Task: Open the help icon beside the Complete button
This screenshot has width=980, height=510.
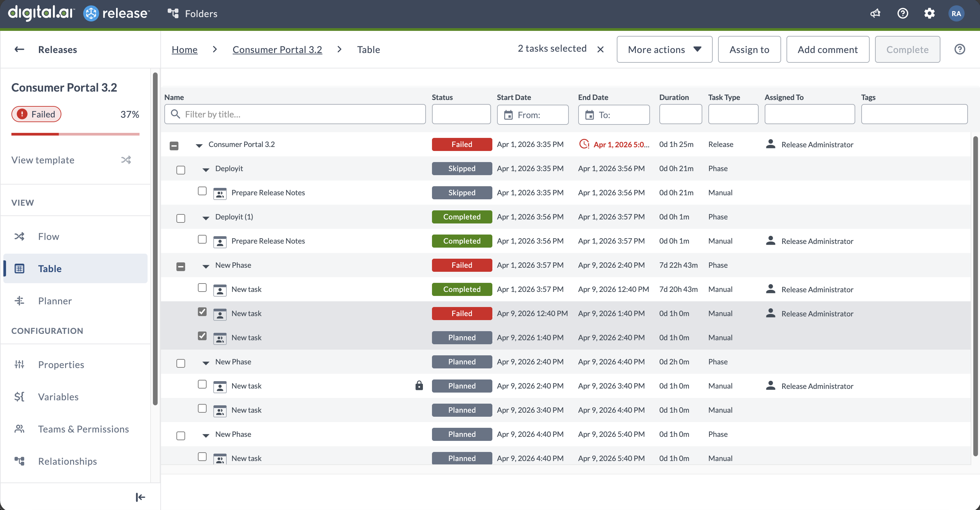Action: [960, 49]
